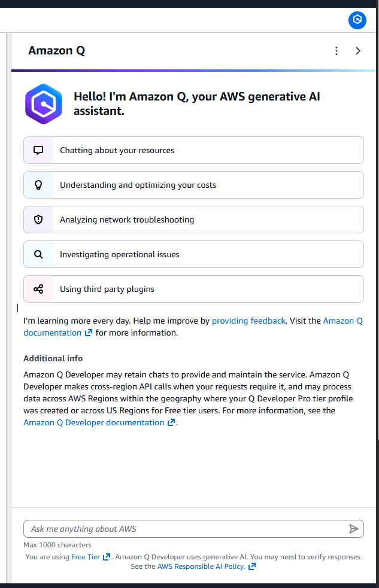Click the chat bubble icon for resources
The image size is (379, 588).
[38, 150]
